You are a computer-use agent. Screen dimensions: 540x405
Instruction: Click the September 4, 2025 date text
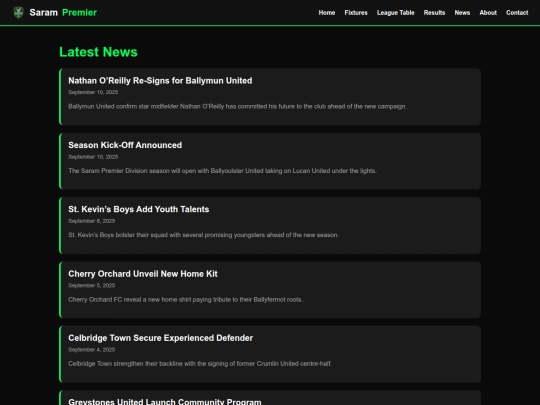click(x=92, y=350)
